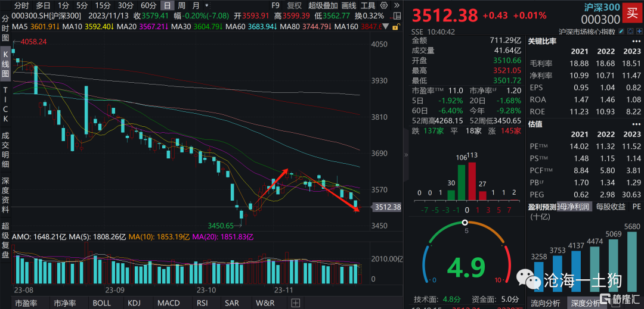Collapse the right panel via divider arrow

pyautogui.click(x=407, y=155)
